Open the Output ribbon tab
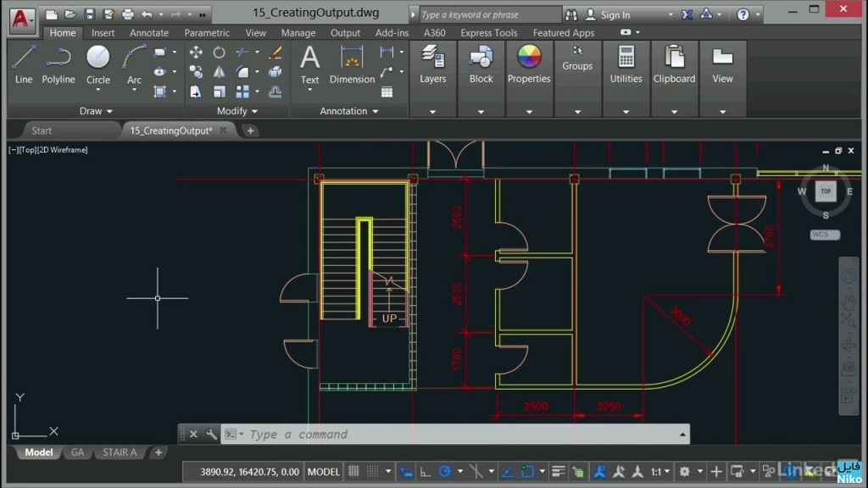 [x=346, y=33]
